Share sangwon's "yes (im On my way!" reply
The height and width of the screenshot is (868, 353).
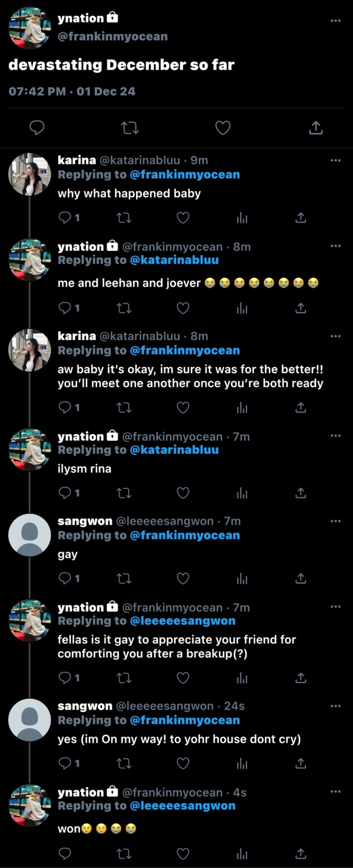(301, 764)
